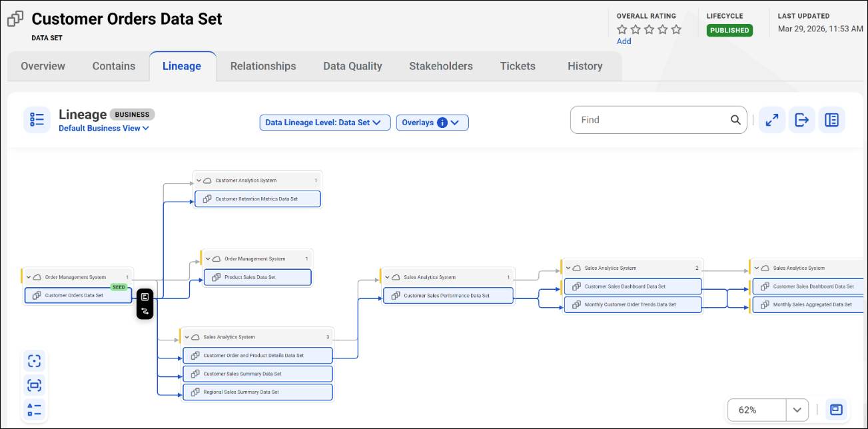Click the fifth rating star
The width and height of the screenshot is (868, 429).
click(676, 29)
